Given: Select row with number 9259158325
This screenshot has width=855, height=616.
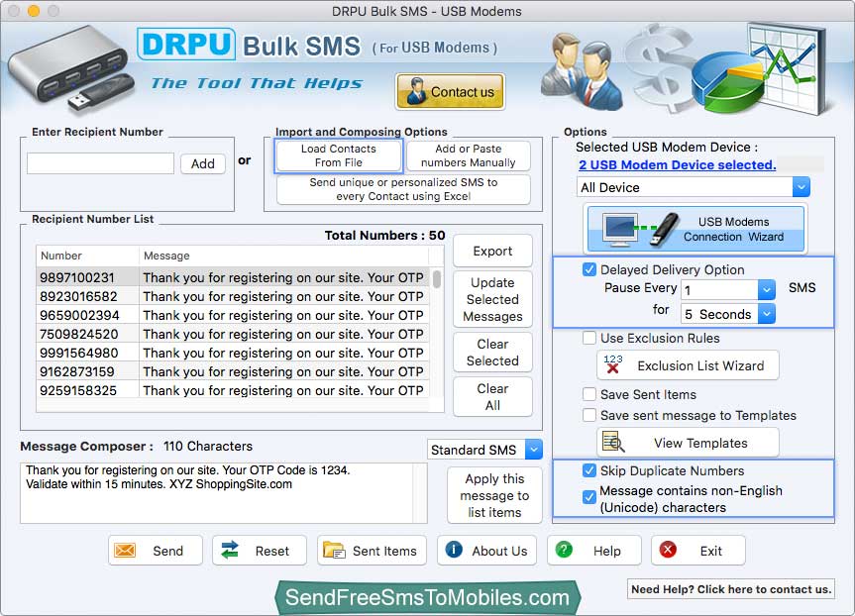Looking at the screenshot, I should 233,390.
